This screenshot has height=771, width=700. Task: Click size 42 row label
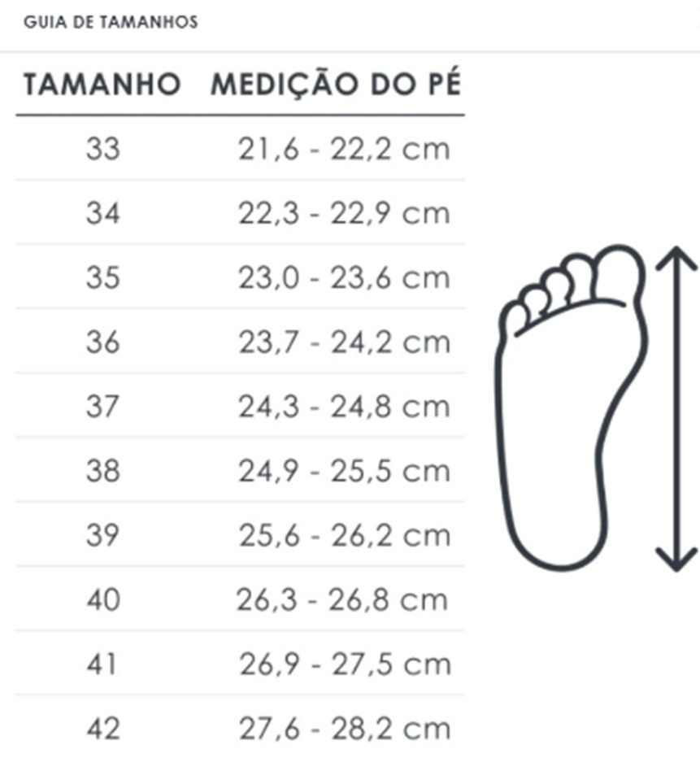[x=102, y=729]
